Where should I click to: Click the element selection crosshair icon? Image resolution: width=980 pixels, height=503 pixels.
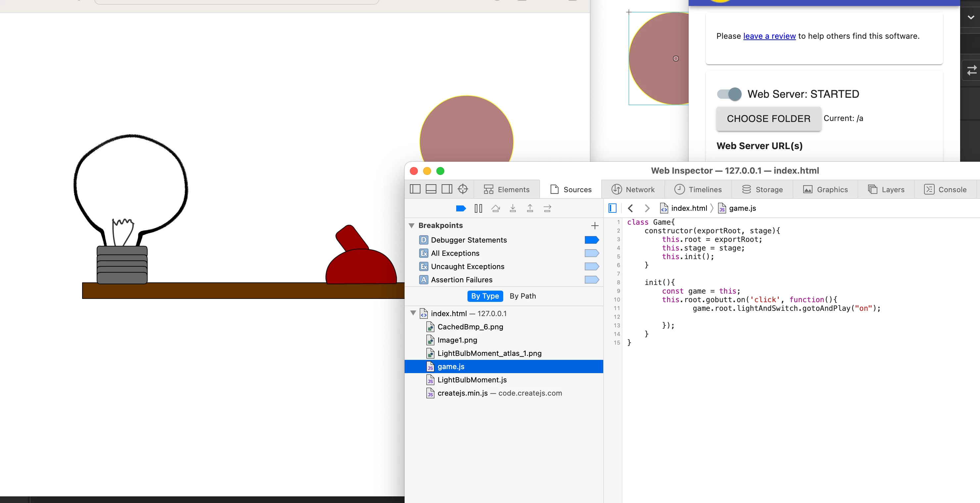[x=463, y=189]
